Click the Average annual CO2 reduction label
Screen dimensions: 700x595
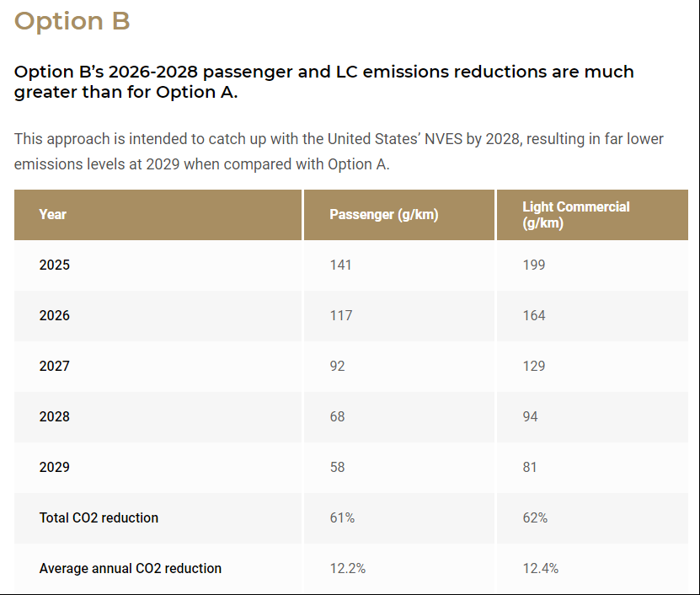click(130, 568)
